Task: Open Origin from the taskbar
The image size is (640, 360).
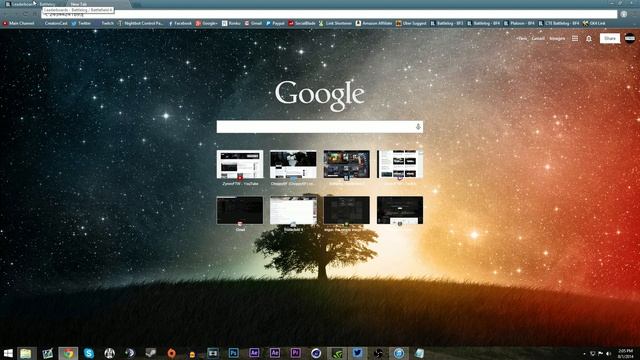Action: 171,353
